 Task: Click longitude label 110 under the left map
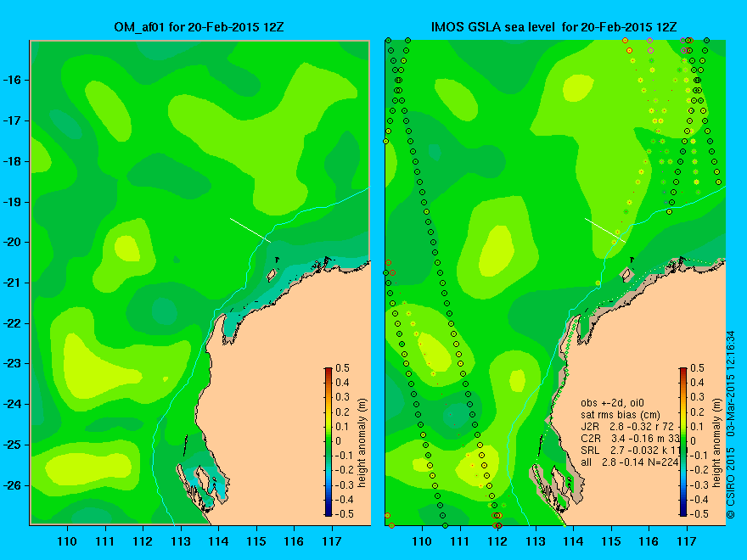tap(67, 541)
